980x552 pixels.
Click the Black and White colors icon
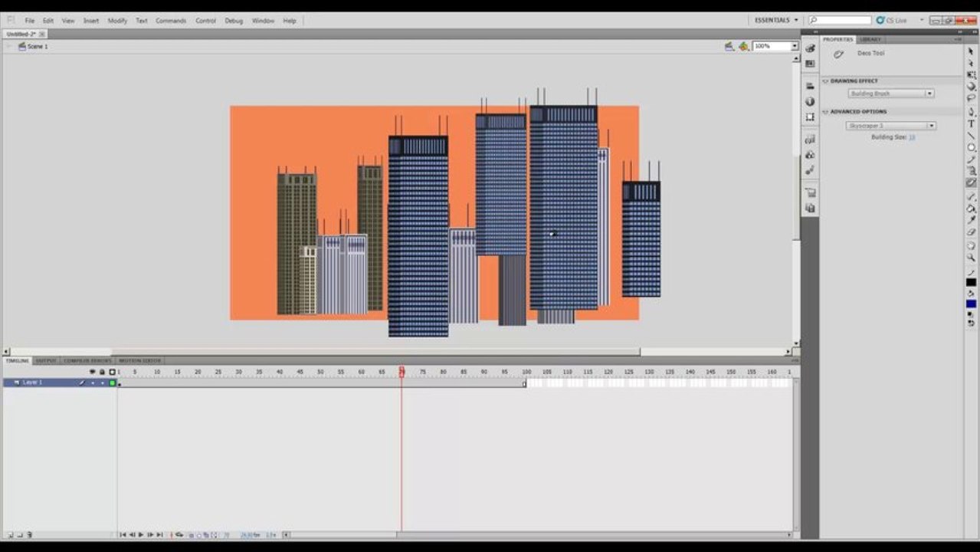tap(971, 315)
